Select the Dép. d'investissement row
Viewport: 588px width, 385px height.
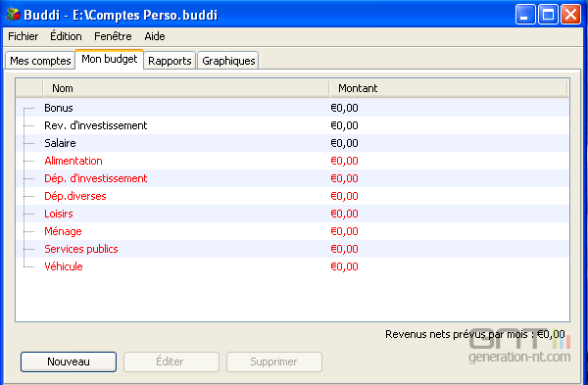292,178
